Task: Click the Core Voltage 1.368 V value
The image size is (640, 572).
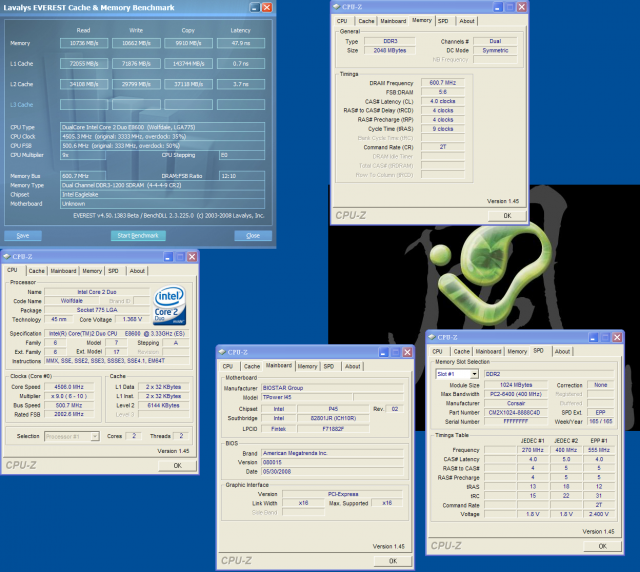Action: [x=133, y=319]
